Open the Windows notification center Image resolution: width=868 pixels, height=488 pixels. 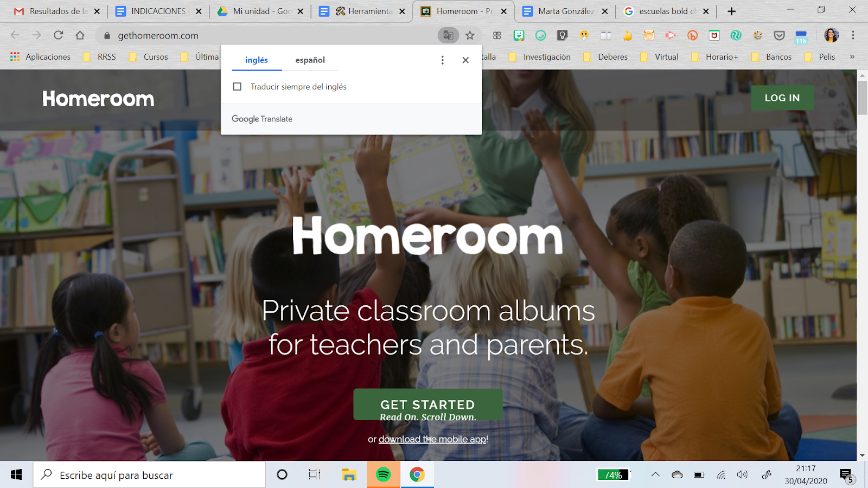847,476
